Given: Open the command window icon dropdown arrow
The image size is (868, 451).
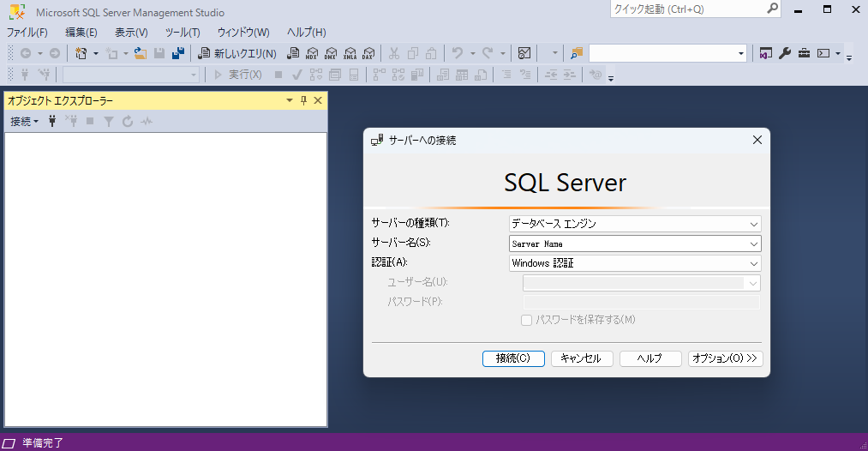Looking at the screenshot, I should [x=837, y=53].
